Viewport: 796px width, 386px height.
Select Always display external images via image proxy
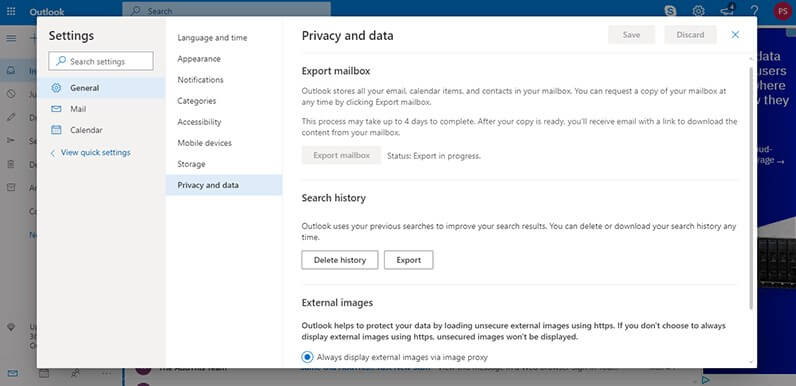[x=307, y=357]
